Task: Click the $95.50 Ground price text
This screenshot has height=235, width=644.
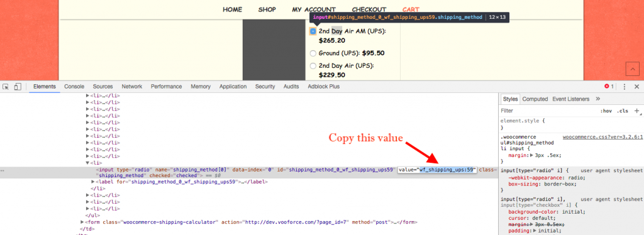Action: 373,53
